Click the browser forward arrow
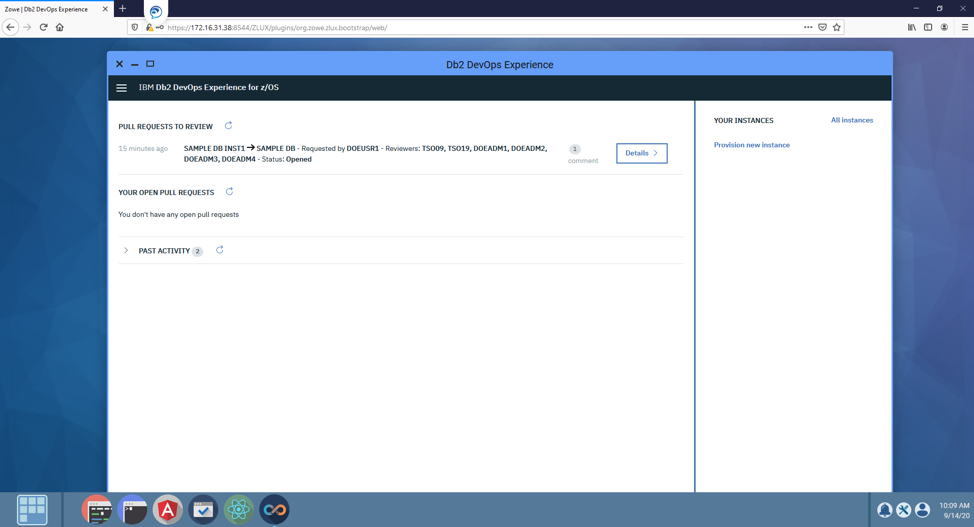 pos(27,27)
